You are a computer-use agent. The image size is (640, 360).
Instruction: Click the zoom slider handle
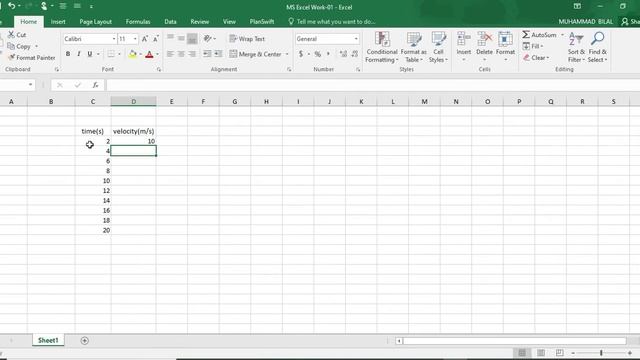[x=601, y=353]
